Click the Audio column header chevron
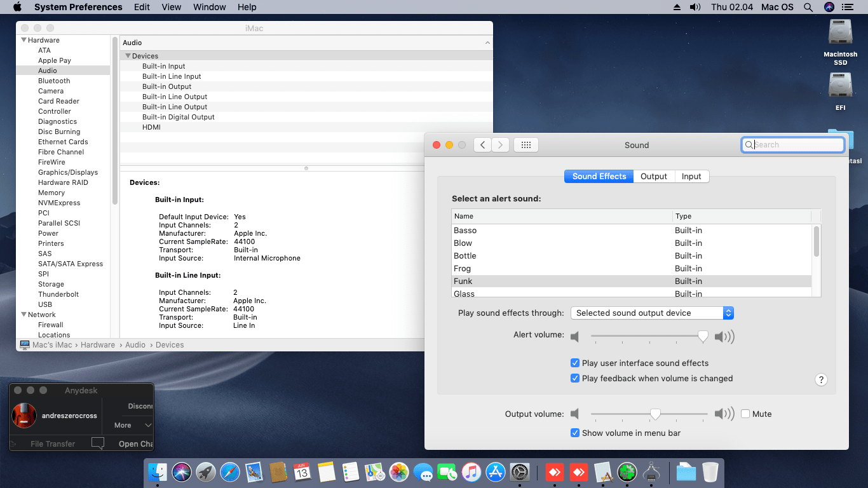Image resolution: width=868 pixels, height=488 pixels. (487, 43)
